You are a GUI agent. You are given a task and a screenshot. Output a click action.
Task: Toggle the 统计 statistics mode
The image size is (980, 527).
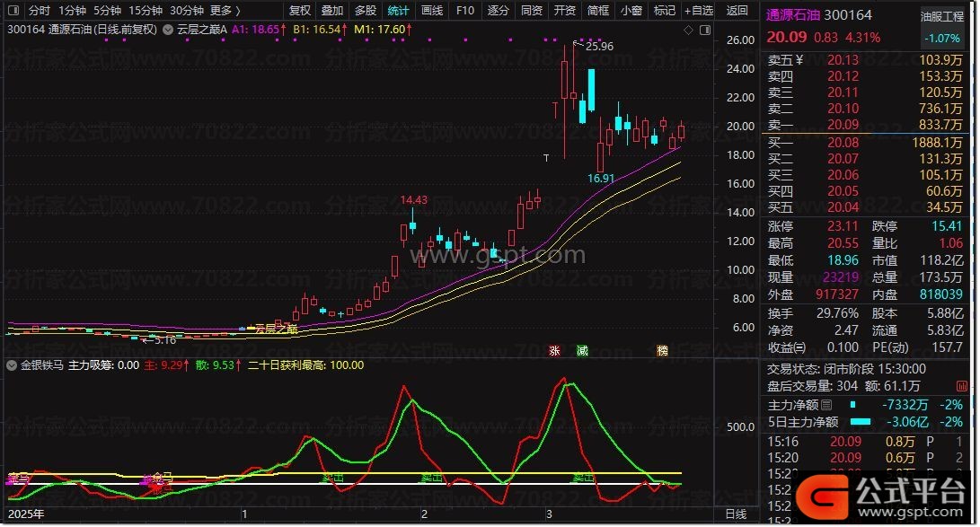pyautogui.click(x=397, y=11)
